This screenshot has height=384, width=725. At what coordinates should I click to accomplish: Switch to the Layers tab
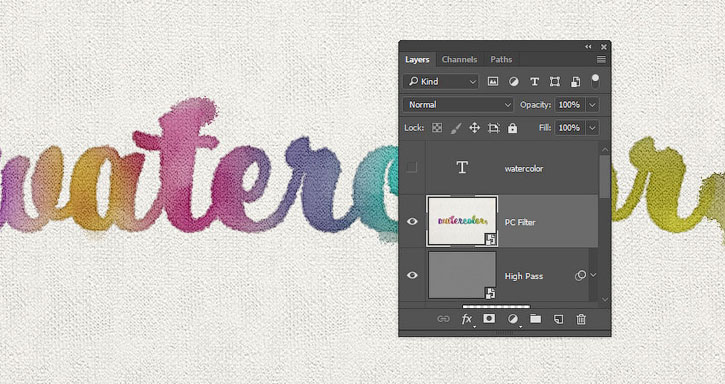[x=417, y=59]
